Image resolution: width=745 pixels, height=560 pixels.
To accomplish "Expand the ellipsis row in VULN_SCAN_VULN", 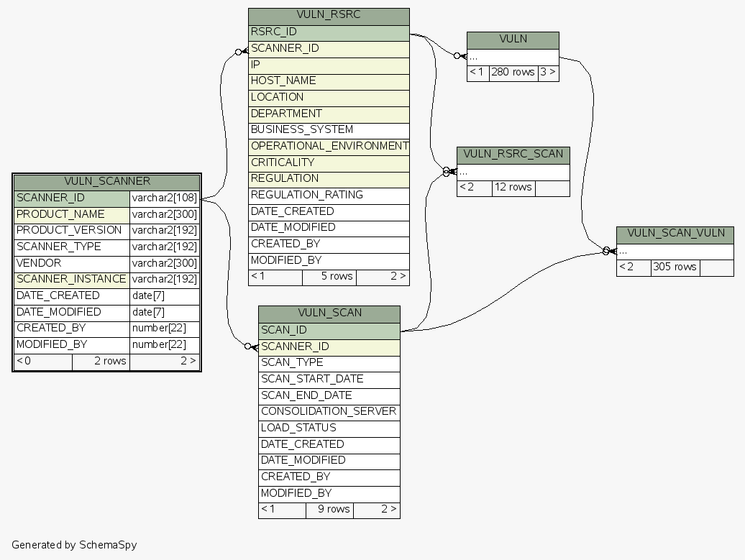I will (675, 251).
